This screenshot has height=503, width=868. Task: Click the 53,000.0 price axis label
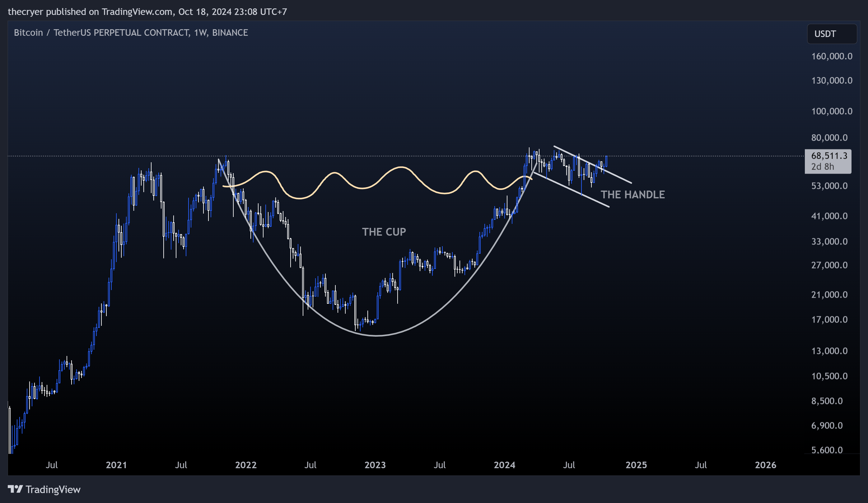(x=829, y=186)
